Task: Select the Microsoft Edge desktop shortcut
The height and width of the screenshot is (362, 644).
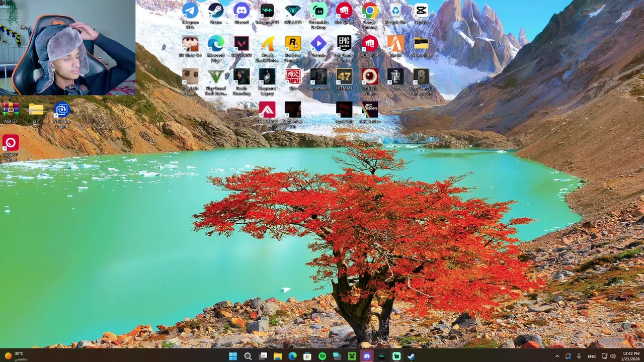Action: tap(216, 48)
